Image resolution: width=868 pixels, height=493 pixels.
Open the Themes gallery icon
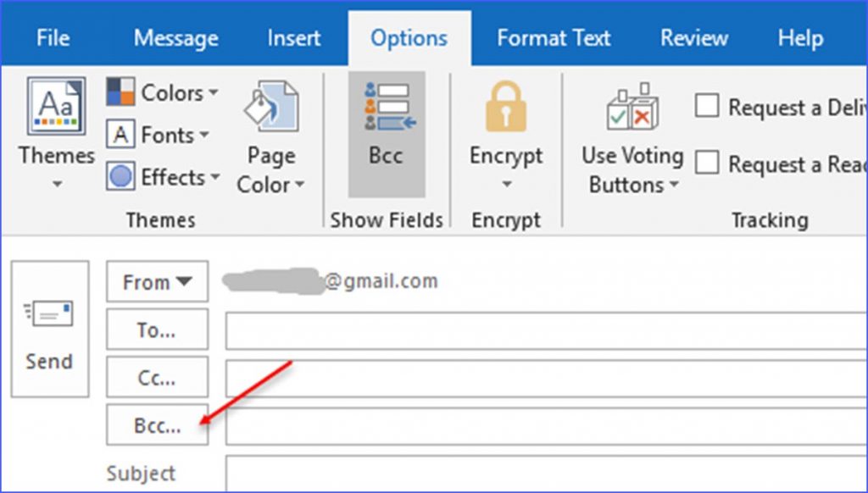[57, 108]
